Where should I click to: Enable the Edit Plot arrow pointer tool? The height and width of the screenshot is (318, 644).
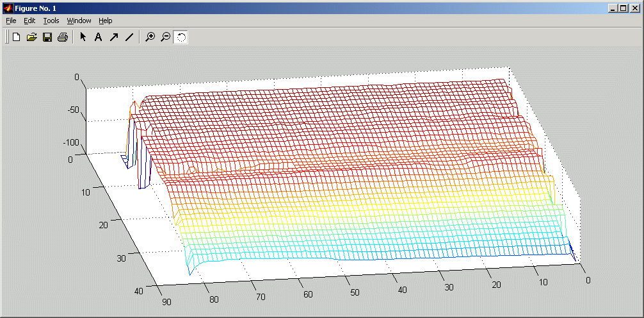pos(83,37)
